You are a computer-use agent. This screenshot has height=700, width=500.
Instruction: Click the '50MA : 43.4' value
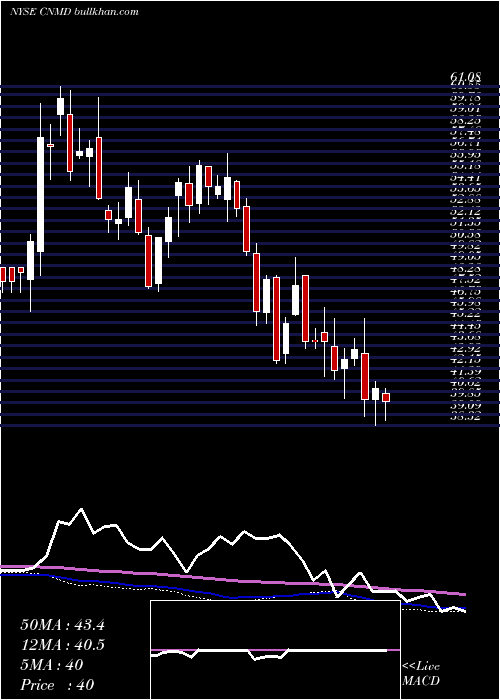pyautogui.click(x=62, y=625)
